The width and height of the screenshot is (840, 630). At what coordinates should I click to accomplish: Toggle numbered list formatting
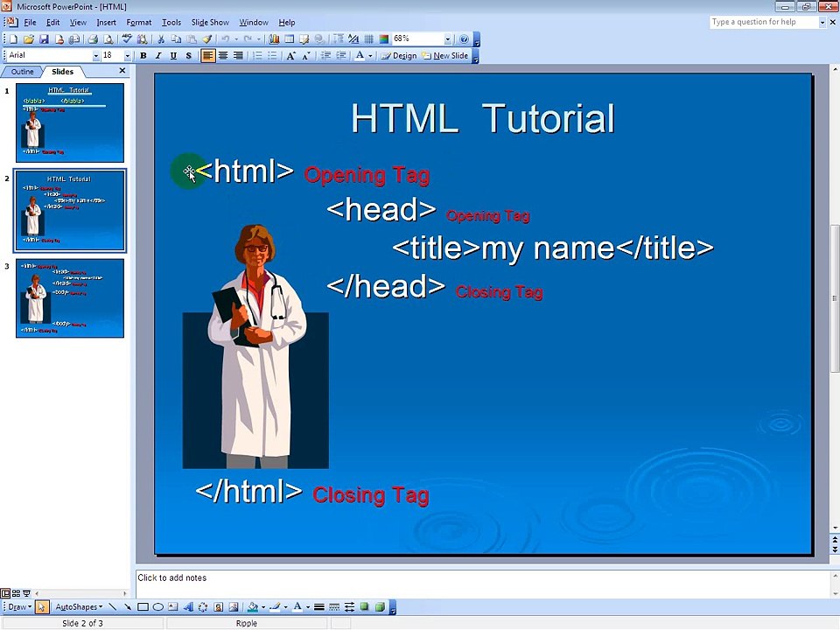[257, 56]
